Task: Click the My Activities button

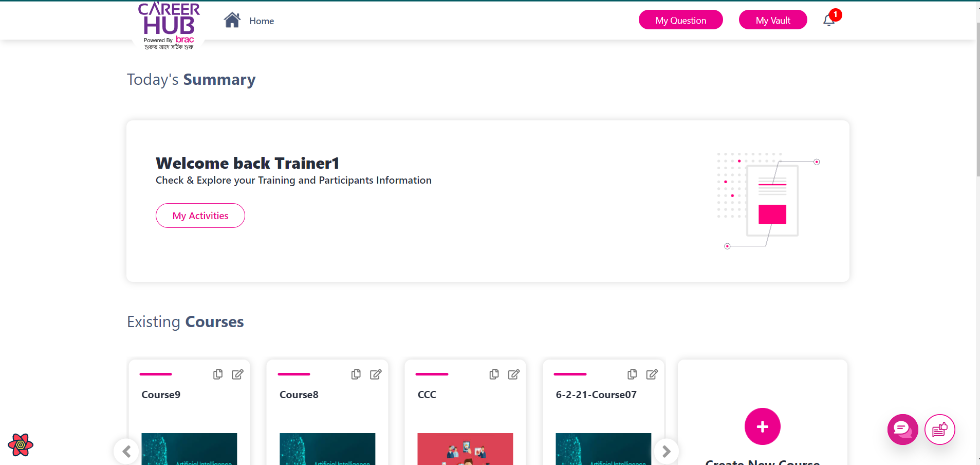Action: 200,216
